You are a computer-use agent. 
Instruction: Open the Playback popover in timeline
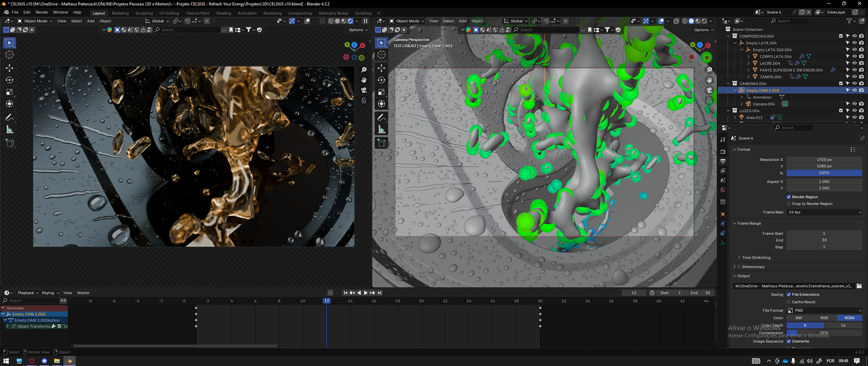click(x=28, y=293)
